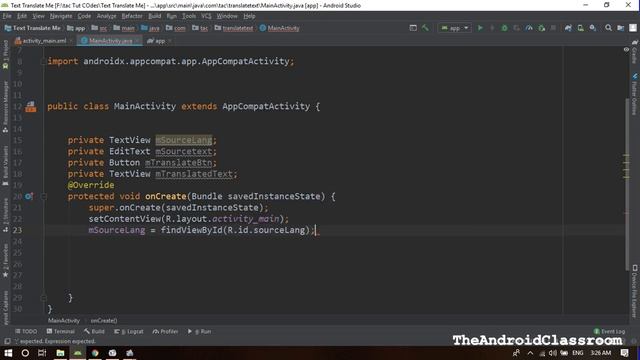
Task: Open the Help menu
Action: pyautogui.click(x=249, y=16)
